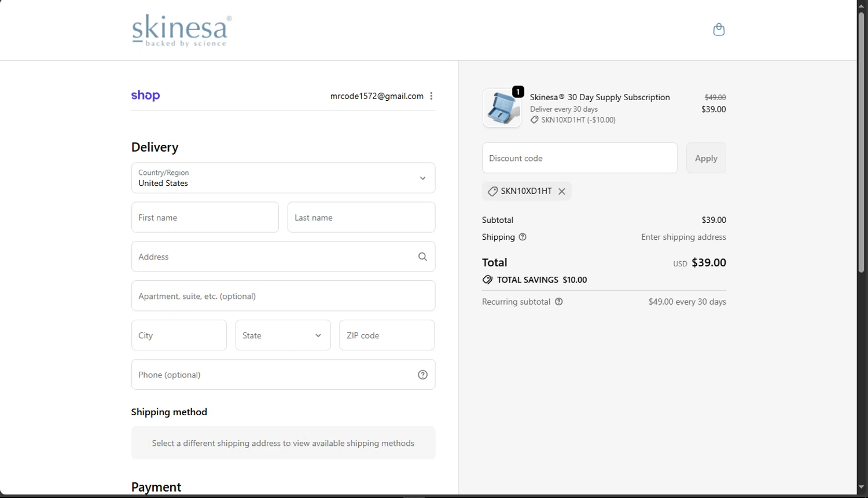Focus the Last name field
The image size is (868, 498).
coord(361,217)
